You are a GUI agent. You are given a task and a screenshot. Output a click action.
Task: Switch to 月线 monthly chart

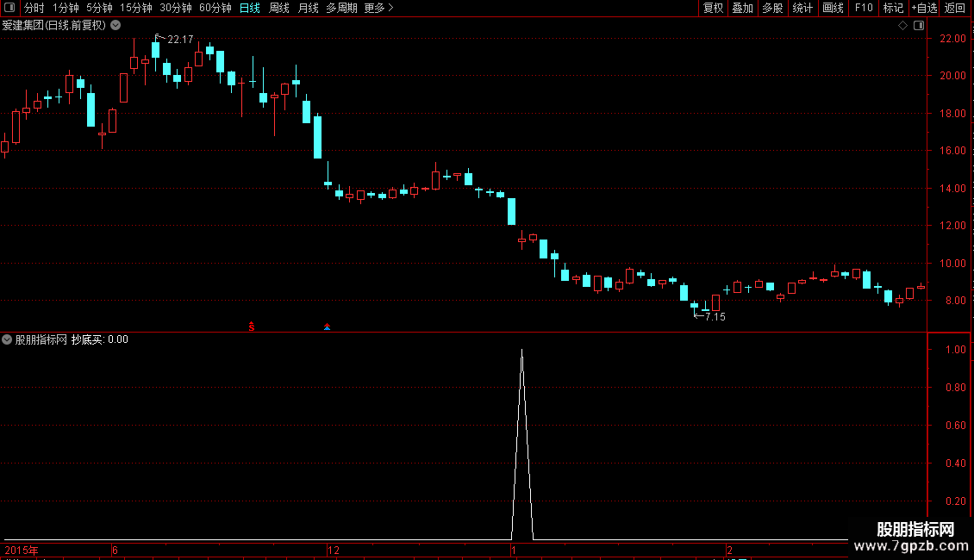(x=308, y=8)
